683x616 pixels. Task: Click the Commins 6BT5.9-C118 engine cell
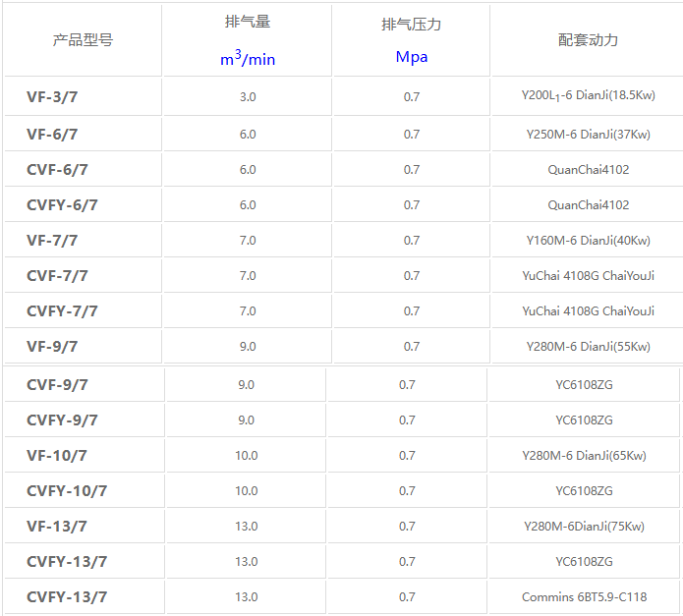[x=584, y=596]
